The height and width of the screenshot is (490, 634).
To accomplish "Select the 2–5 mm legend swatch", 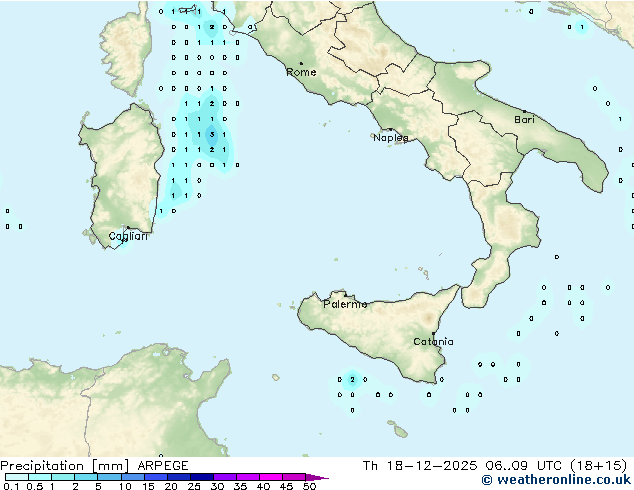I will (86, 477).
